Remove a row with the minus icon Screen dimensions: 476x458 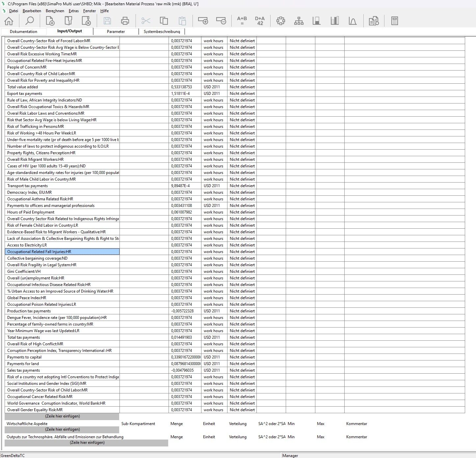(221, 21)
